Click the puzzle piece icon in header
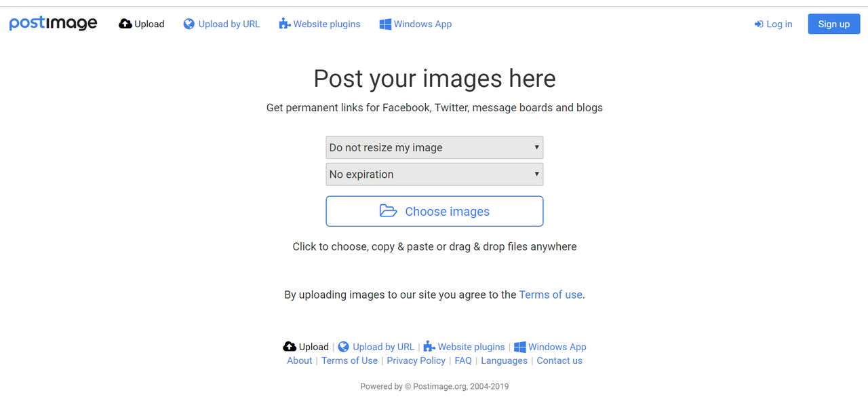 pyautogui.click(x=285, y=24)
